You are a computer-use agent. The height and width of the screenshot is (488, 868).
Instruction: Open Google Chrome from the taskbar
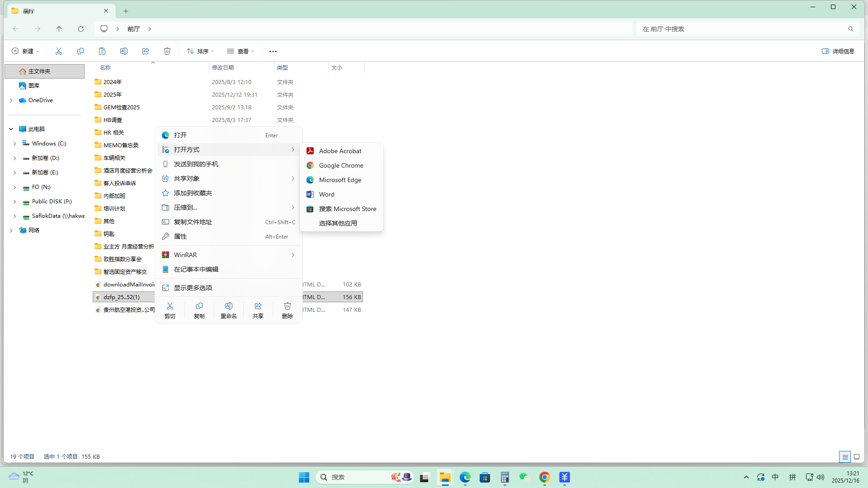544,477
